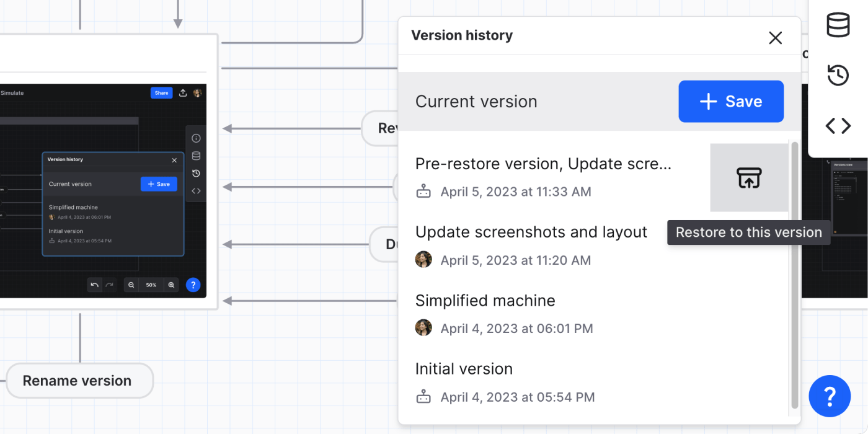This screenshot has height=434, width=868.
Task: Click the info circle icon in the dark screenshot
Action: [x=196, y=138]
